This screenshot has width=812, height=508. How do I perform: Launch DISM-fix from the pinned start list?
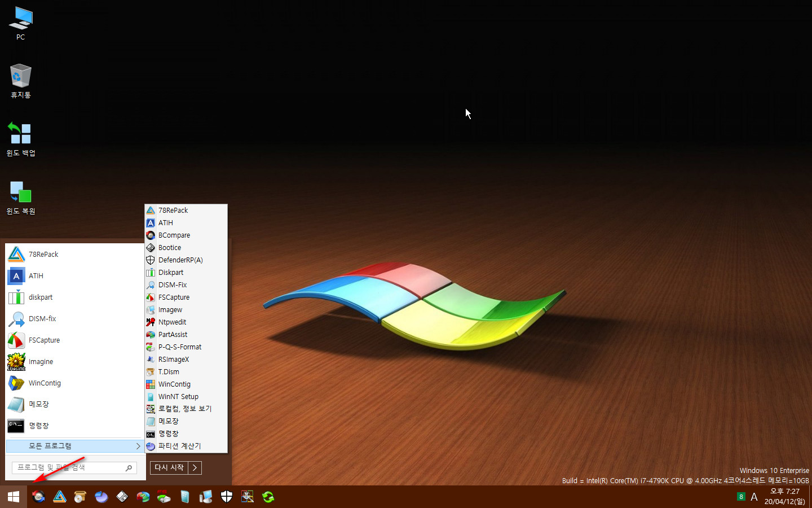click(74, 319)
